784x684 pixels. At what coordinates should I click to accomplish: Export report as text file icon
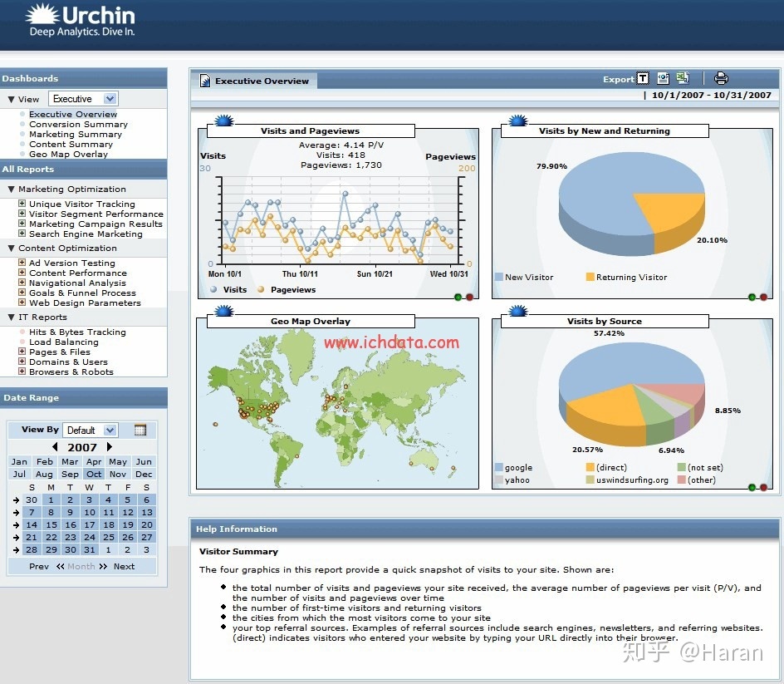(x=643, y=79)
